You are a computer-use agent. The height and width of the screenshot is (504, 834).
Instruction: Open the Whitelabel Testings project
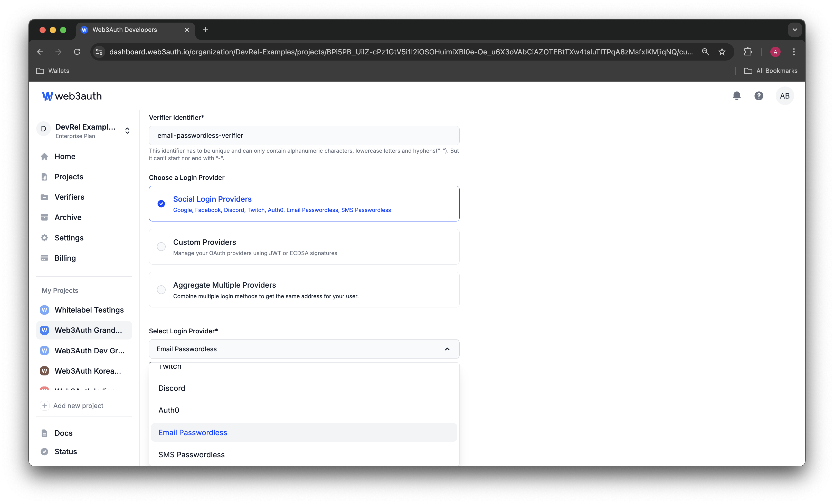point(84,310)
